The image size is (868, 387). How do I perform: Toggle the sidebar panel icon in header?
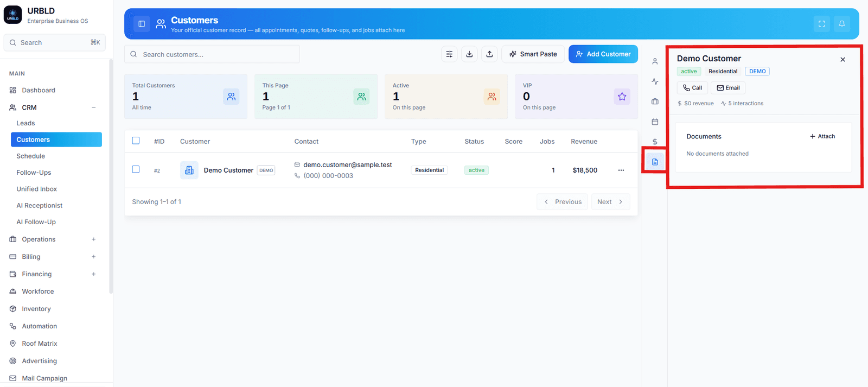click(142, 24)
